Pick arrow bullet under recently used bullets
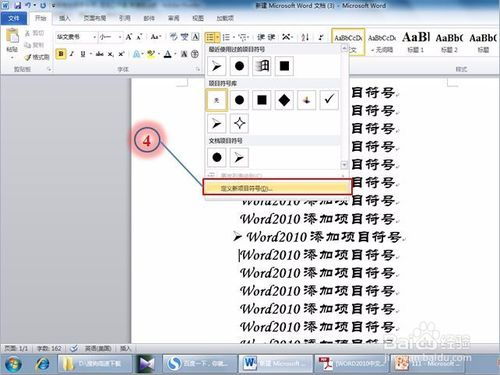The image size is (500, 375). (x=216, y=66)
